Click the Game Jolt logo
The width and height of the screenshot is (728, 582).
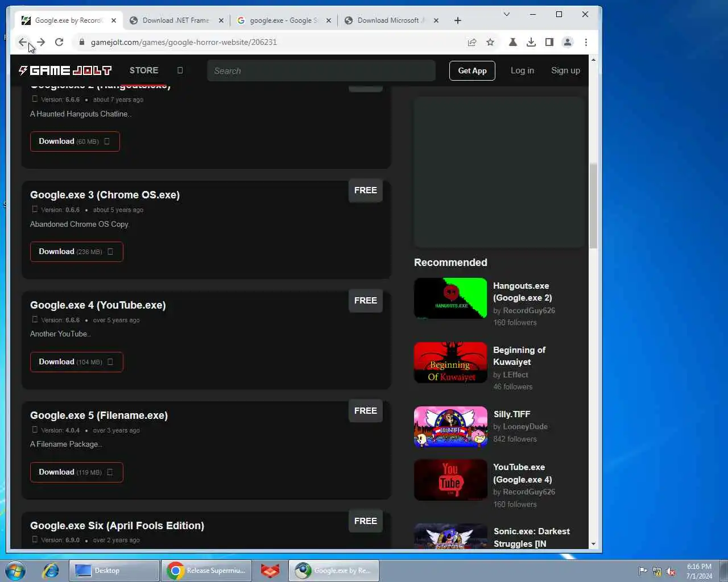coord(65,70)
